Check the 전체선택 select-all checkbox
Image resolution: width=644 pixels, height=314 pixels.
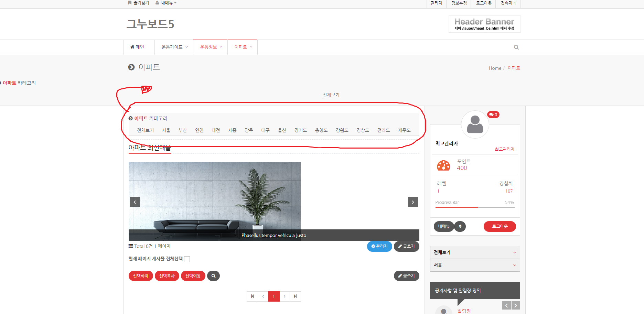(187, 259)
